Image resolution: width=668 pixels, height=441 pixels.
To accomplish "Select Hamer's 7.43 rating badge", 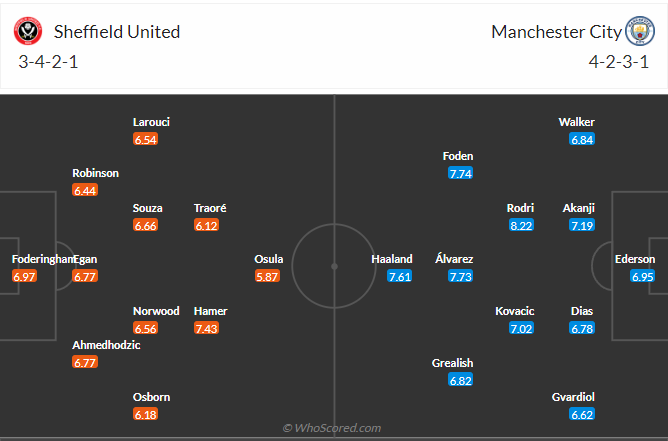I will point(206,328).
